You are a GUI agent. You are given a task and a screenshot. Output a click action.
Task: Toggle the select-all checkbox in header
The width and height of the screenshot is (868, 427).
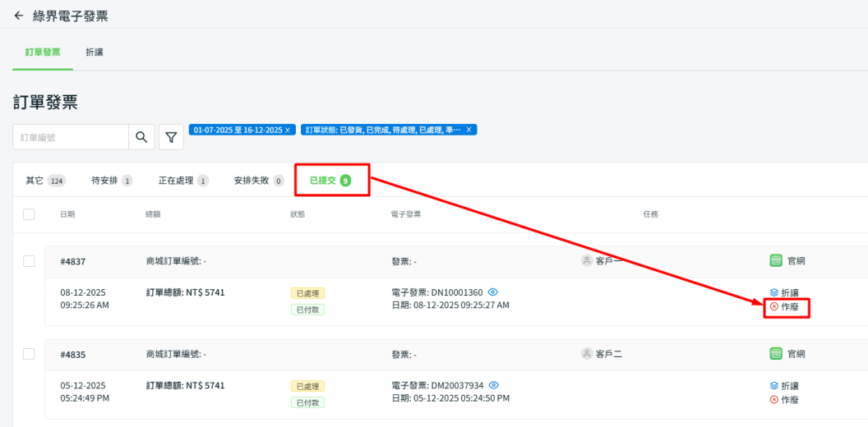coord(29,214)
